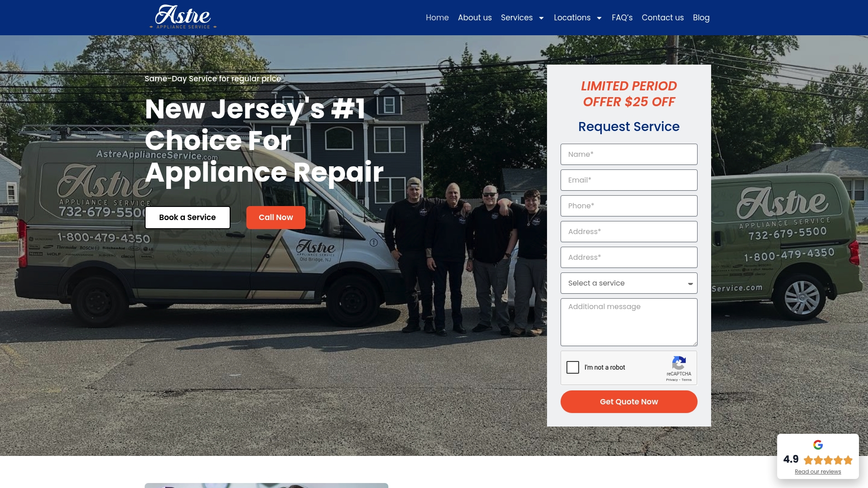Click the Additional message text area
This screenshot has width=868, height=488.
[x=629, y=322]
